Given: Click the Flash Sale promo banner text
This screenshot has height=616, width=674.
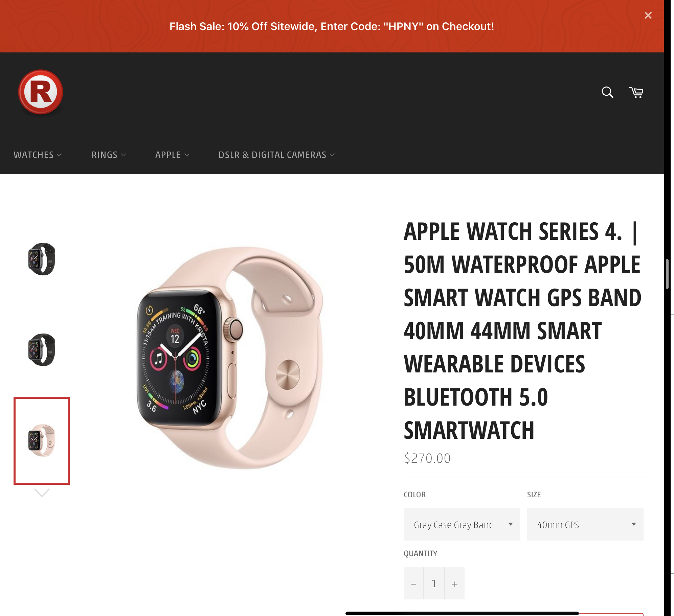Looking at the screenshot, I should (332, 26).
